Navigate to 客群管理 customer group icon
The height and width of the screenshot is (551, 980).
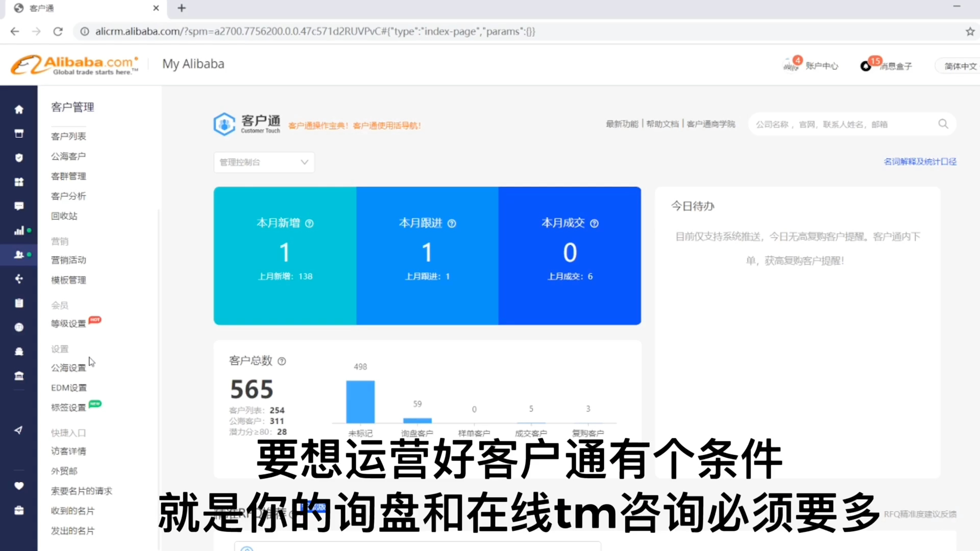coord(69,176)
